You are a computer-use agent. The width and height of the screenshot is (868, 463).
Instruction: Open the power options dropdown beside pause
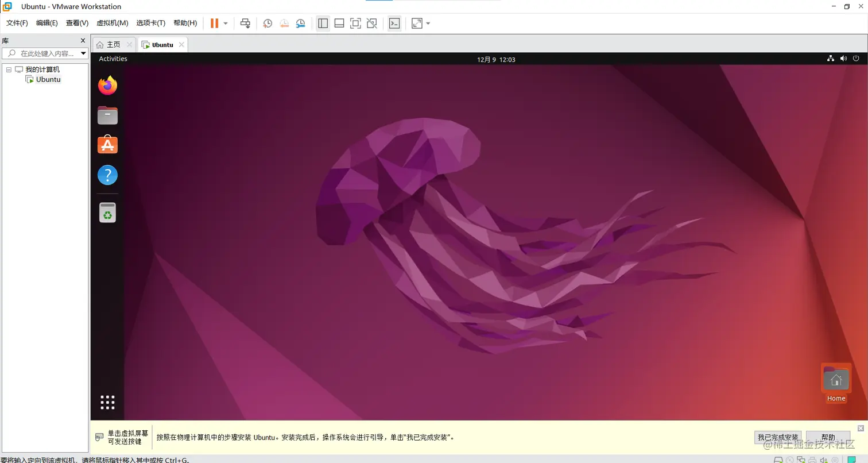pyautogui.click(x=226, y=24)
